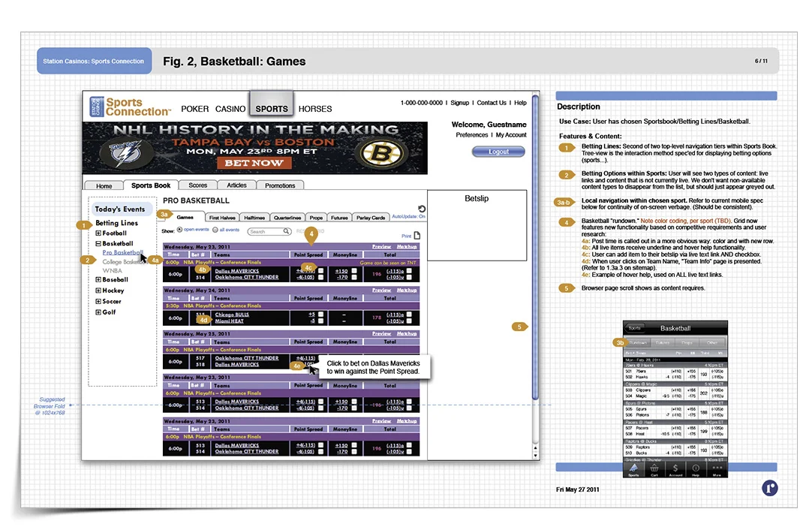Click the Contact Us link
Image resolution: width=812 pixels, height=530 pixels.
(492, 103)
